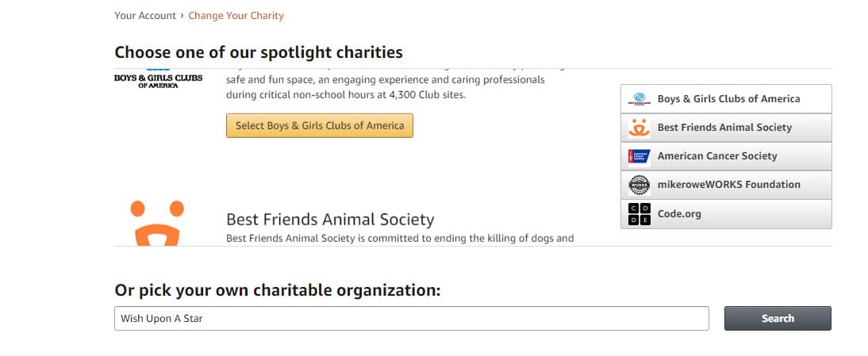Click the American Cancer Society logo icon
Image resolution: width=868 pixels, height=356 pixels.
[639, 156]
